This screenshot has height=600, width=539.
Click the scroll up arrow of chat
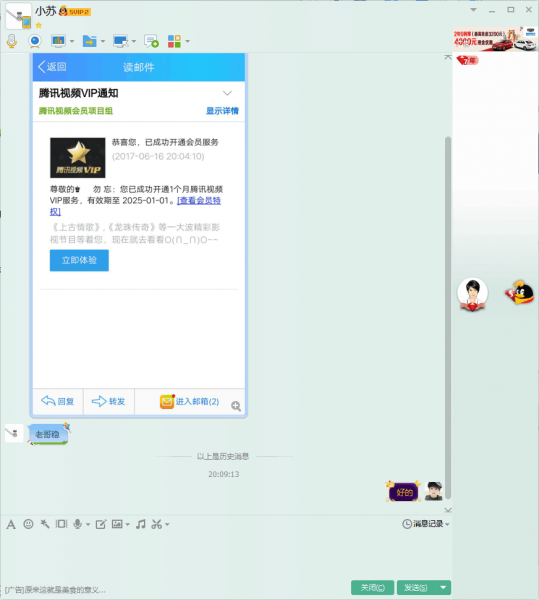448,57
